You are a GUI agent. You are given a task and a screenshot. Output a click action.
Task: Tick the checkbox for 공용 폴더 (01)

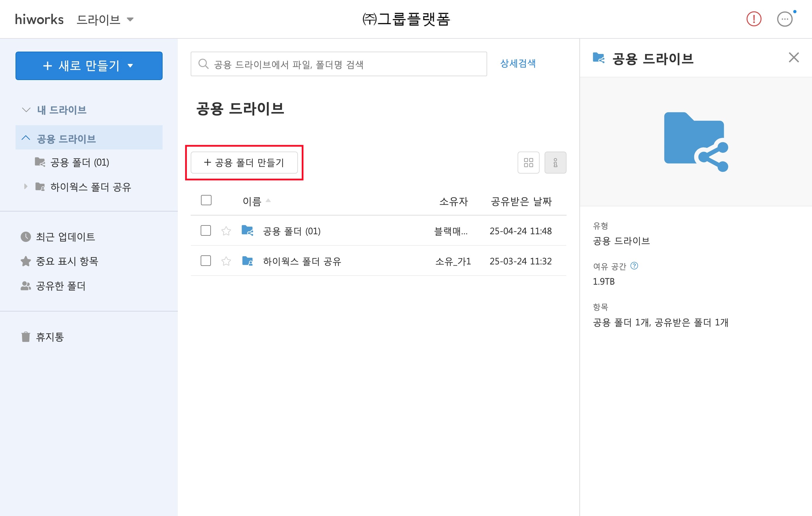pyautogui.click(x=206, y=231)
